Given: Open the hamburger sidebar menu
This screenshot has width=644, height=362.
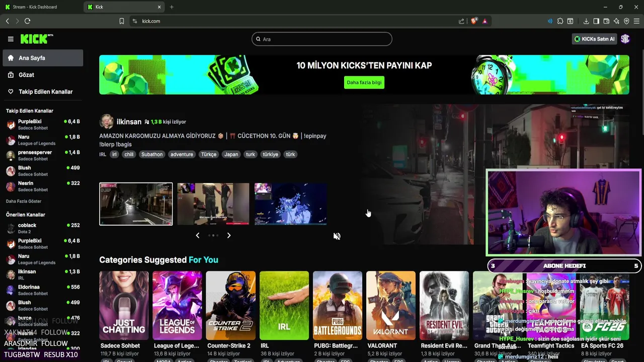Looking at the screenshot, I should [11, 39].
